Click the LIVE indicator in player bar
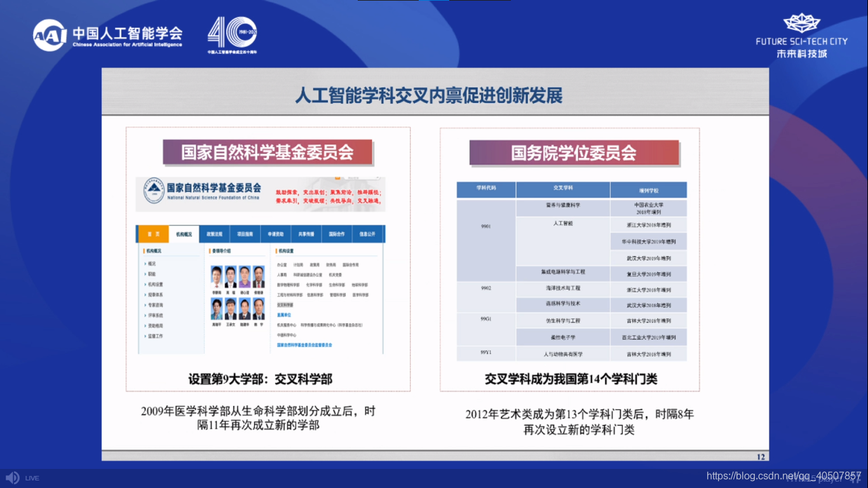 tap(32, 478)
